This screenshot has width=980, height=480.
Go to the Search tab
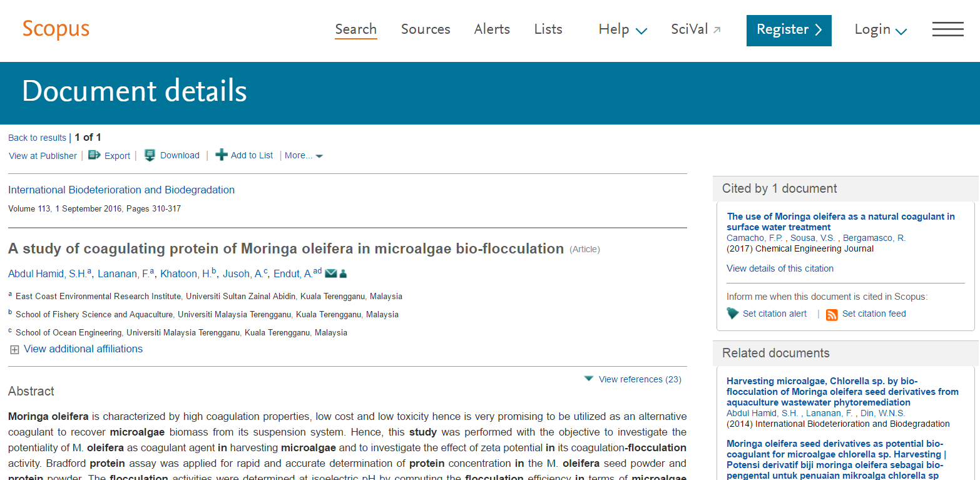point(356,29)
